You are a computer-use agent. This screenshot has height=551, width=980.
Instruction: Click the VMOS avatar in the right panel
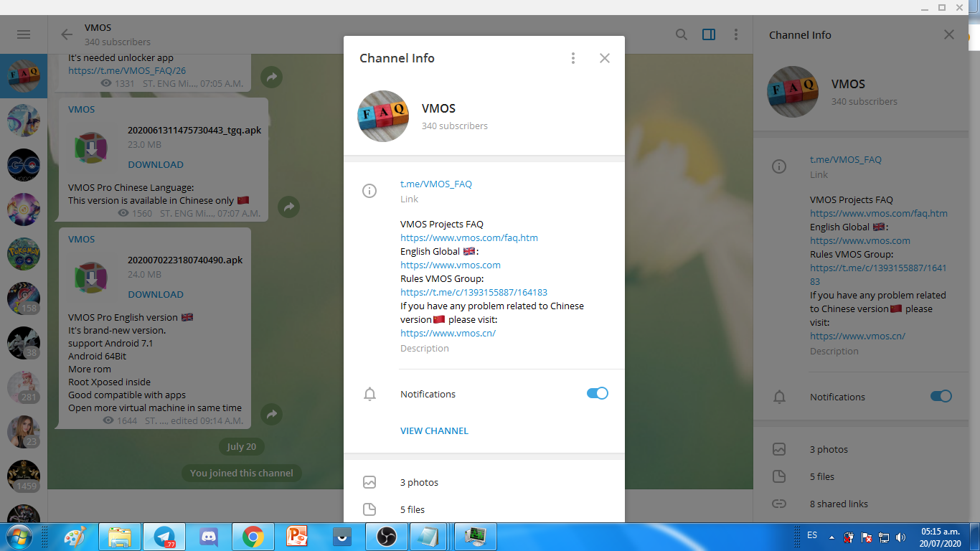(793, 92)
